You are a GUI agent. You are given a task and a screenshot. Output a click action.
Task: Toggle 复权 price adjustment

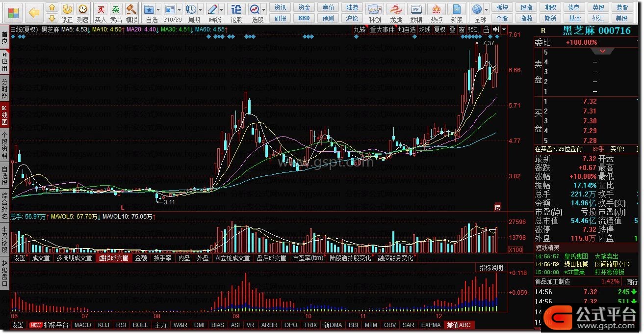(440, 29)
